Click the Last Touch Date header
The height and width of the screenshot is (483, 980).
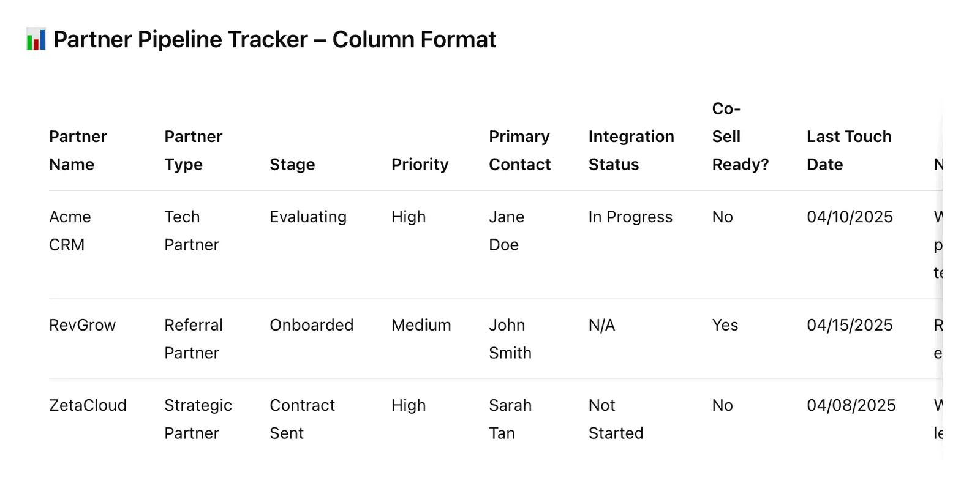point(849,151)
